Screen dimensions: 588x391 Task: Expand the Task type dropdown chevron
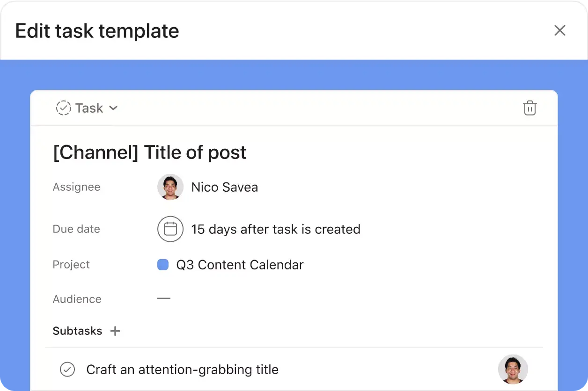click(113, 108)
